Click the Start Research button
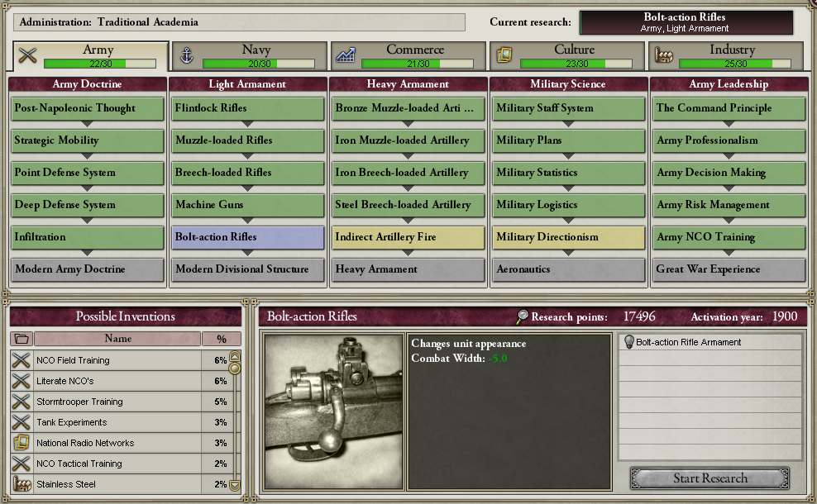 coord(709,478)
